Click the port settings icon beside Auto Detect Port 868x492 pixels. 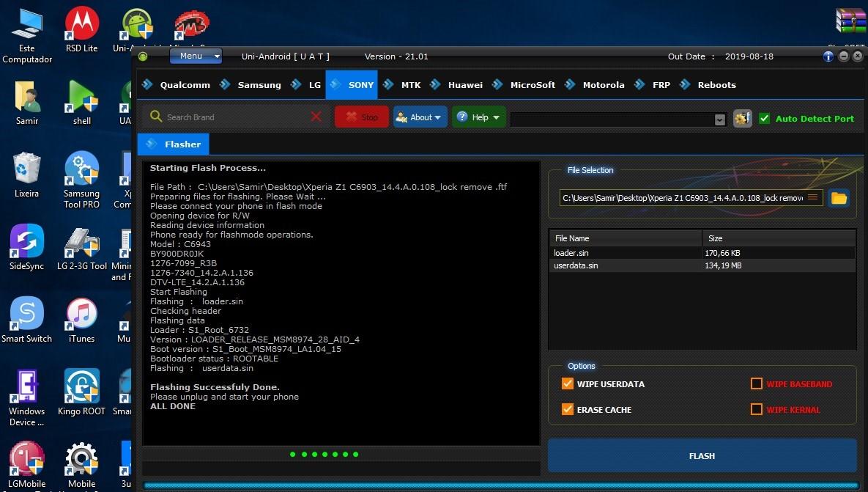[x=742, y=118]
